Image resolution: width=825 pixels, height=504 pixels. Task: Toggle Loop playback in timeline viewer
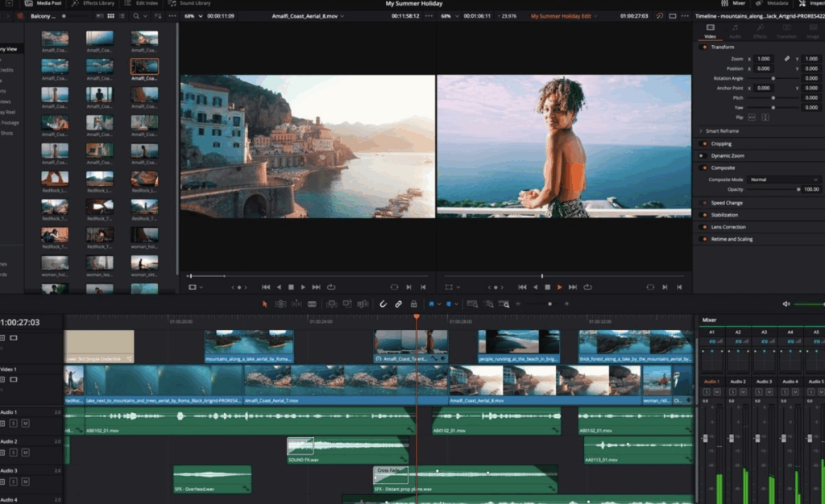tap(587, 287)
